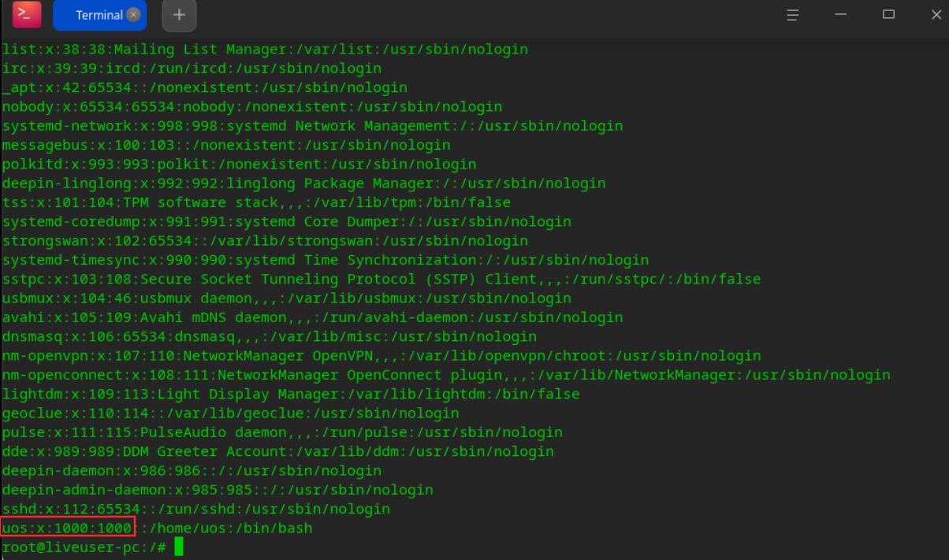Click the deepin-linglong Package Manager line
949x560 pixels.
pos(303,184)
